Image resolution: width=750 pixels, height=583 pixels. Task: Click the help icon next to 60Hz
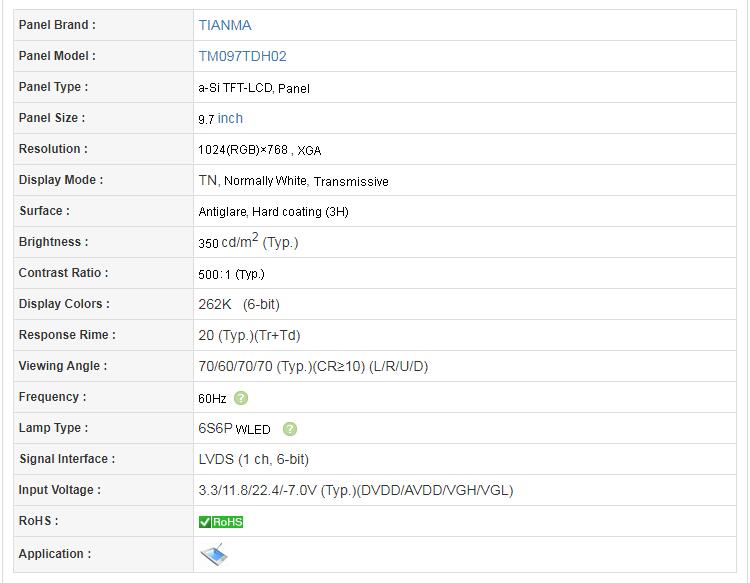tap(241, 398)
